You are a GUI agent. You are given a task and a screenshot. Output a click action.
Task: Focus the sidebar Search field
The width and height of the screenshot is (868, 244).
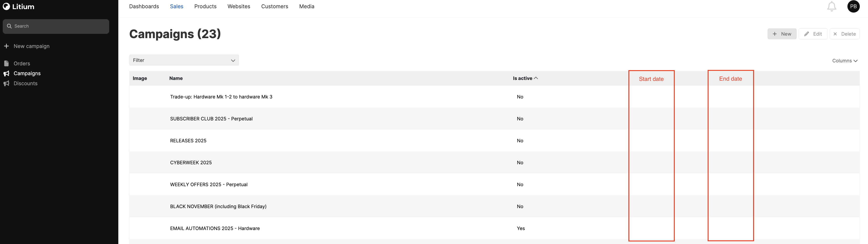pos(61,26)
